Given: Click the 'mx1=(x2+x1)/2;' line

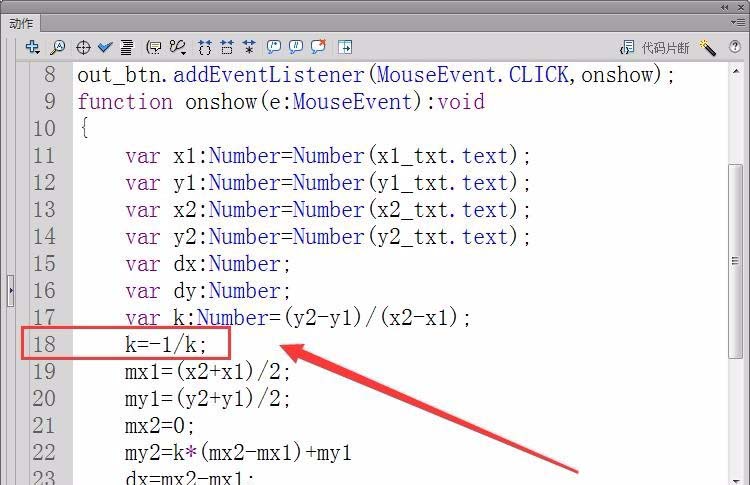Looking at the screenshot, I should (x=207, y=372).
